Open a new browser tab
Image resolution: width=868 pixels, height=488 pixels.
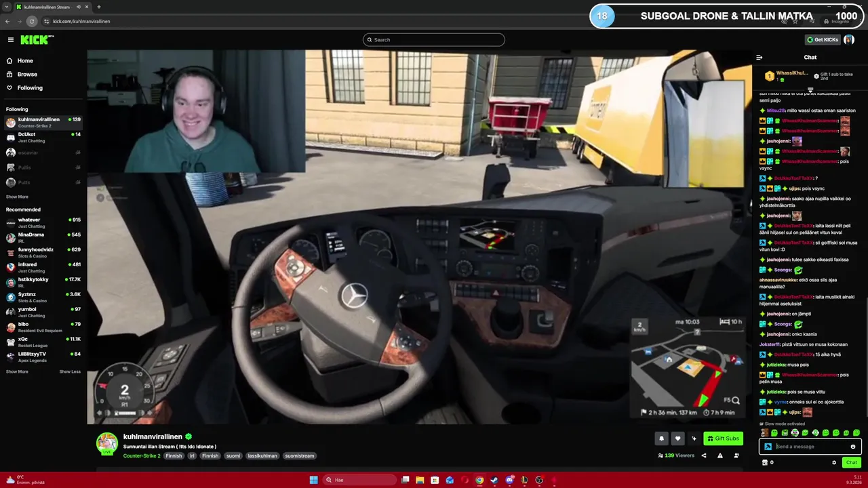click(x=99, y=7)
